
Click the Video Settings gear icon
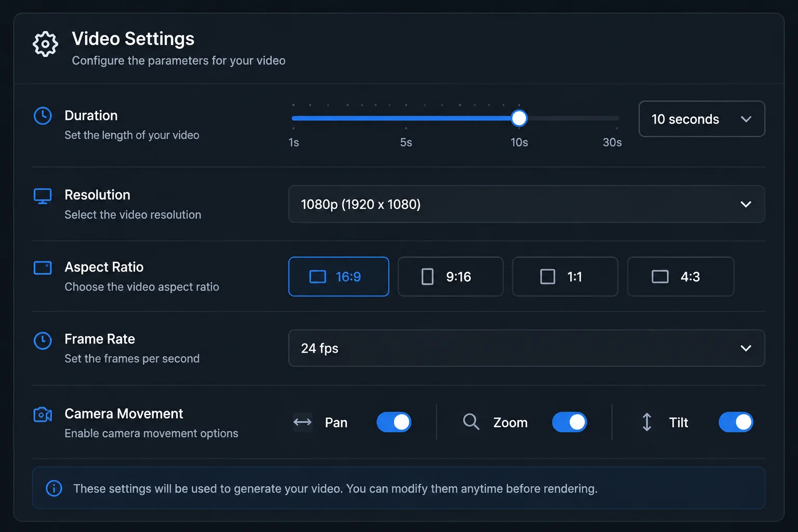(x=45, y=44)
